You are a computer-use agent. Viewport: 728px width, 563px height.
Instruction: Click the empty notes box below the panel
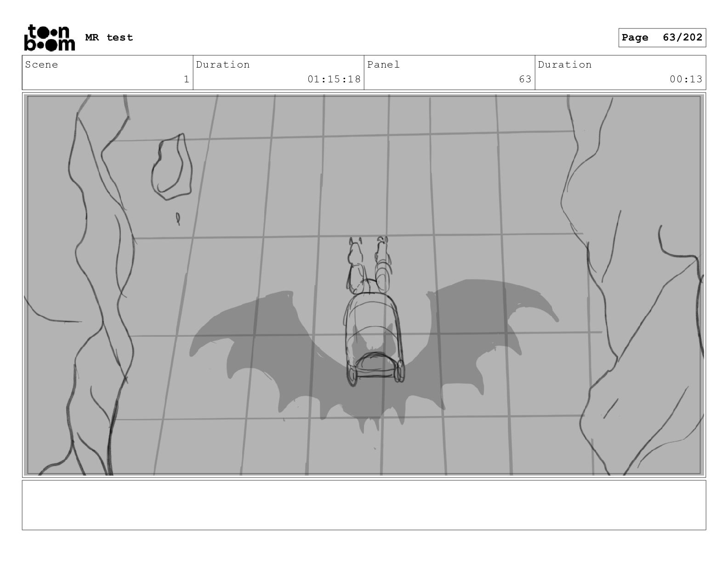[x=364, y=505]
